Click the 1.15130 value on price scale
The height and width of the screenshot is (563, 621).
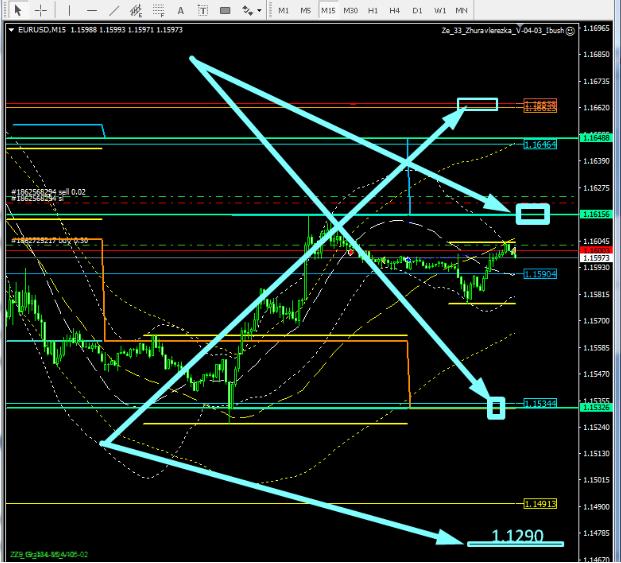(597, 453)
